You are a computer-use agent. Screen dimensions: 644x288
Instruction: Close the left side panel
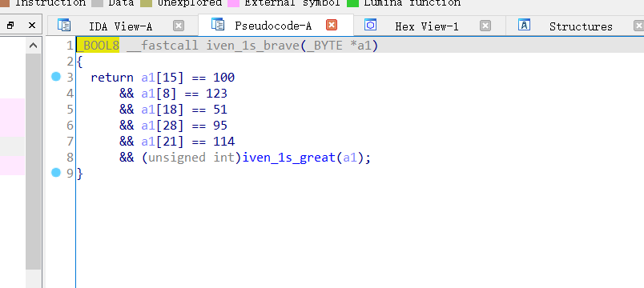click(x=32, y=26)
